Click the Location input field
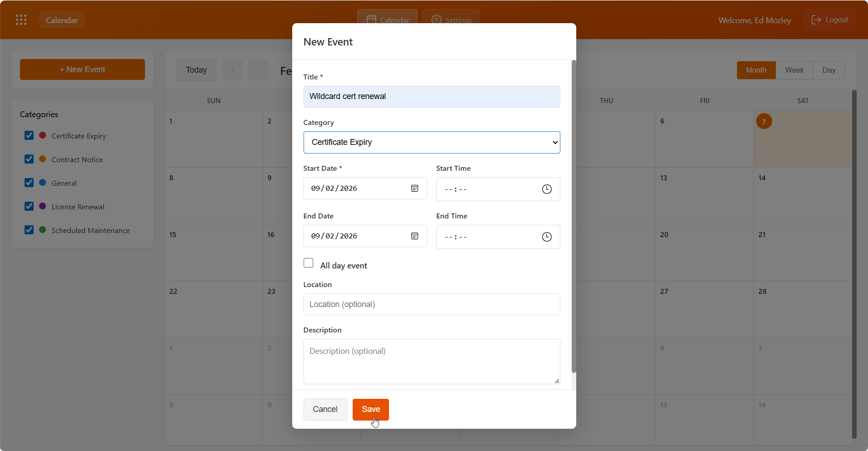This screenshot has height=451, width=868. pos(432,304)
